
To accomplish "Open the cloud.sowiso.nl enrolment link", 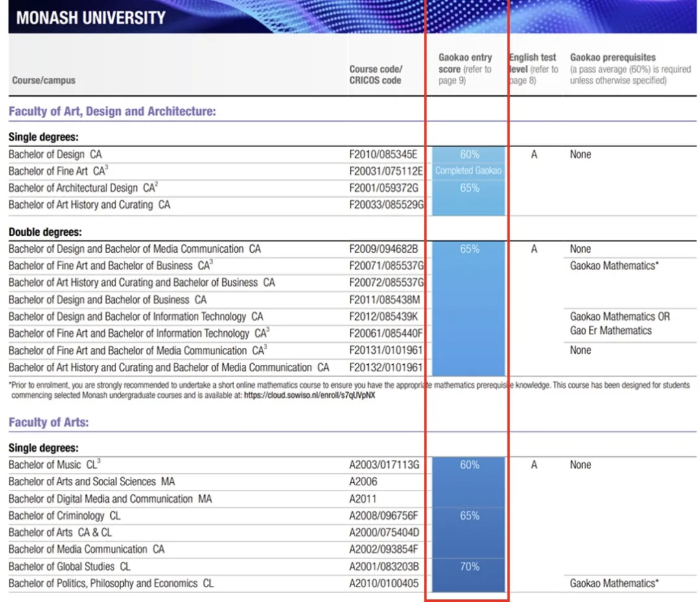I will (309, 395).
